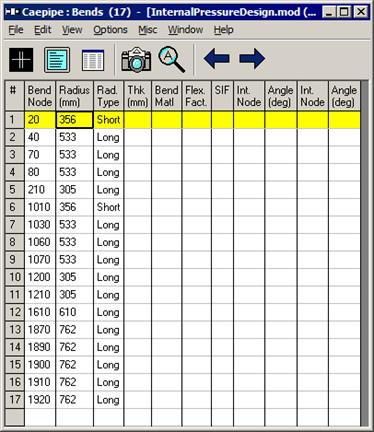This screenshot has width=374, height=432.
Task: Open the list window table icon
Action: click(93, 60)
